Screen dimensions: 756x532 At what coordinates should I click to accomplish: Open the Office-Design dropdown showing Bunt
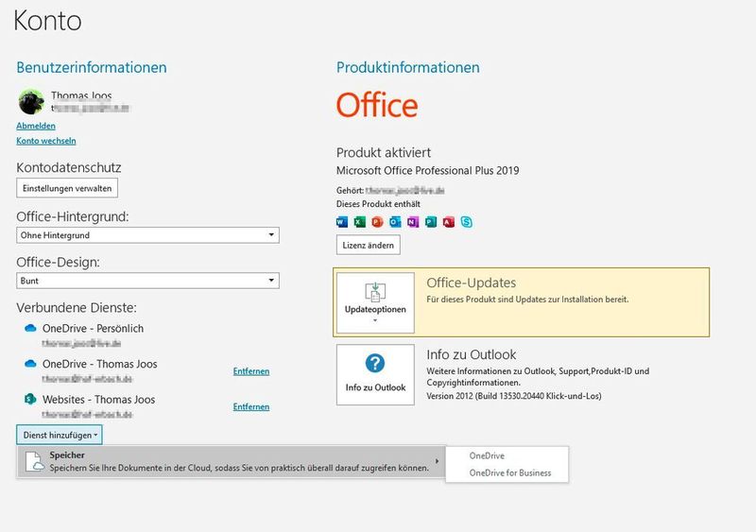coord(147,281)
